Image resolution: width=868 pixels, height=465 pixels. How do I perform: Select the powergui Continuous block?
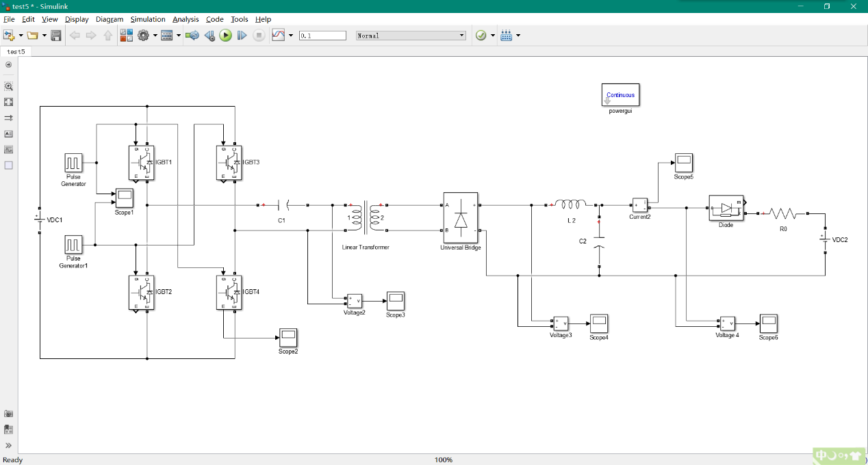click(x=620, y=95)
